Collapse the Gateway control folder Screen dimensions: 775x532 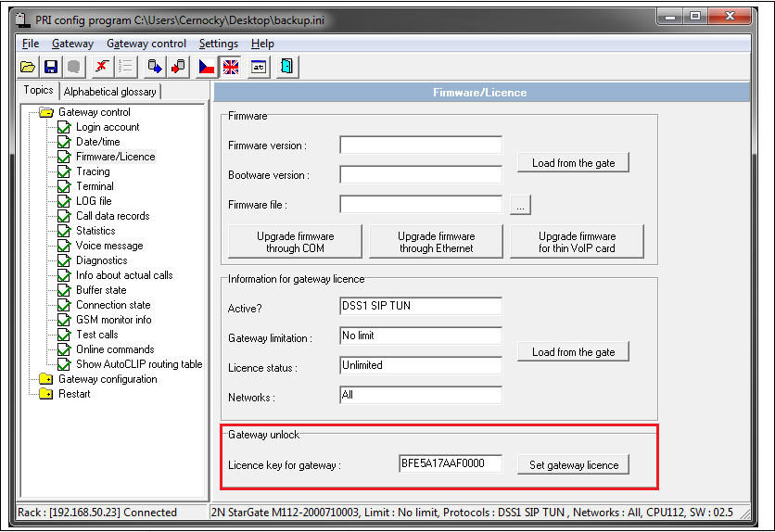46,113
